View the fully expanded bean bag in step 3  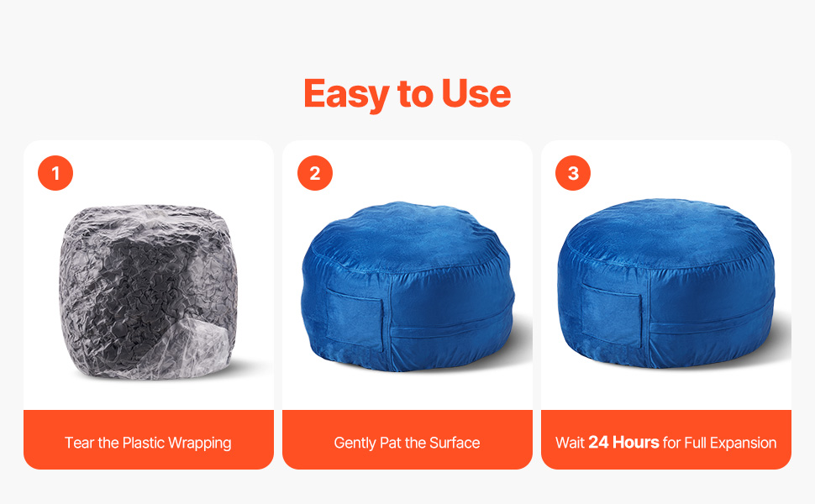pyautogui.click(x=666, y=283)
